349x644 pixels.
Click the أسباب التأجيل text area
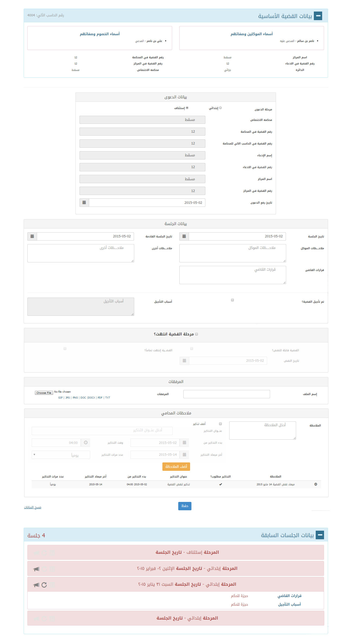pos(81,307)
